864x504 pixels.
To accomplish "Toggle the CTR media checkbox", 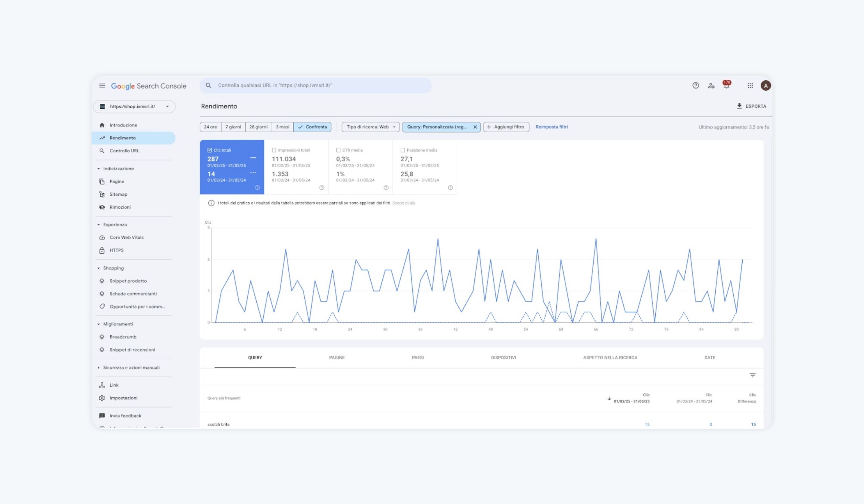I will click(338, 150).
